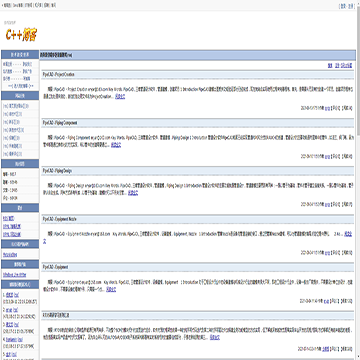
Task: Click the C++博客 logo image
Action: pyautogui.click(x=21, y=34)
